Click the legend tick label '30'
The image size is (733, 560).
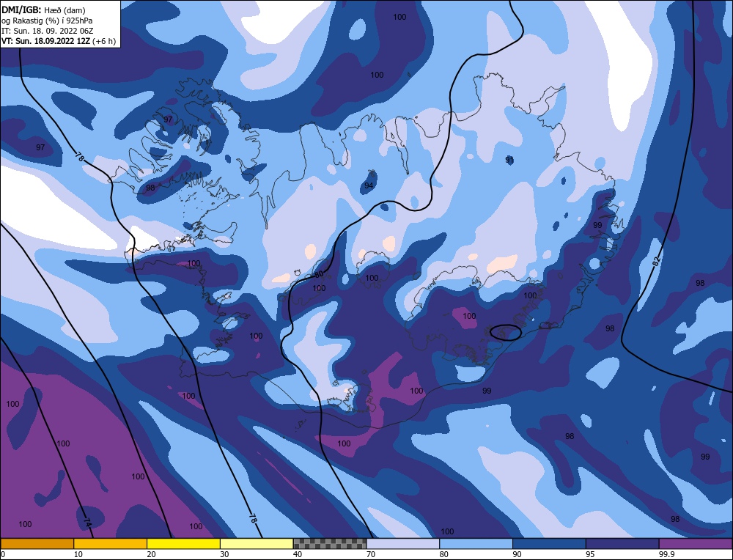pyautogui.click(x=224, y=554)
